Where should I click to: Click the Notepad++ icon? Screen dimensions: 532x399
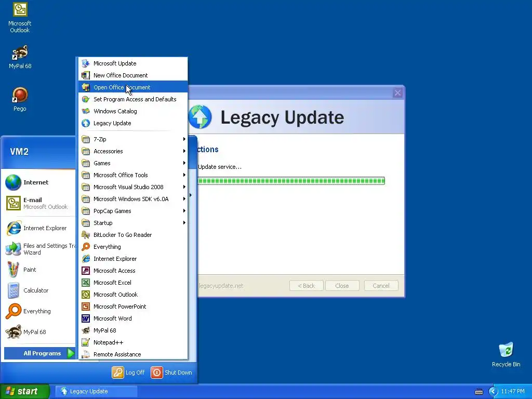point(86,342)
